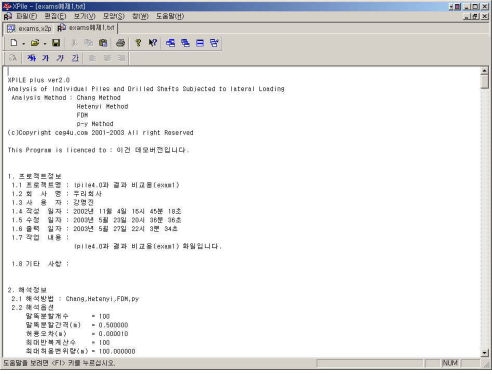492x374 pixels.
Task: Open the dropdown arrow beside New document
Action: [x=23, y=43]
